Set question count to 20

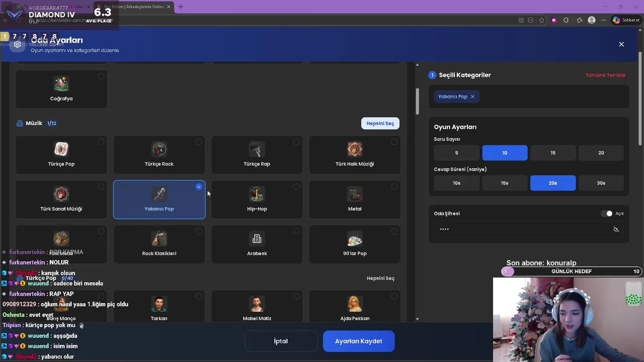(x=601, y=153)
